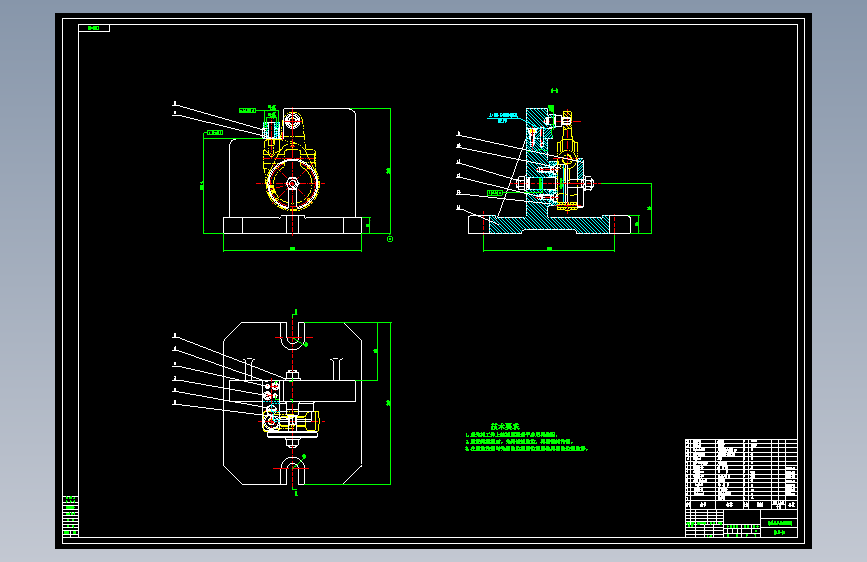Screen dimensions: 867x562
Task: Click the top U-slot in the plan view
Action: [293, 336]
